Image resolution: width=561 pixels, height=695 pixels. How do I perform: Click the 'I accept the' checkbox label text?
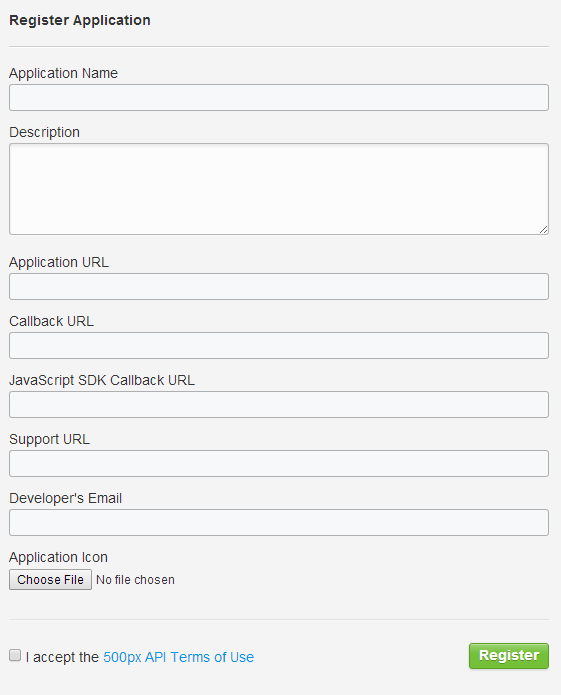tap(62, 657)
